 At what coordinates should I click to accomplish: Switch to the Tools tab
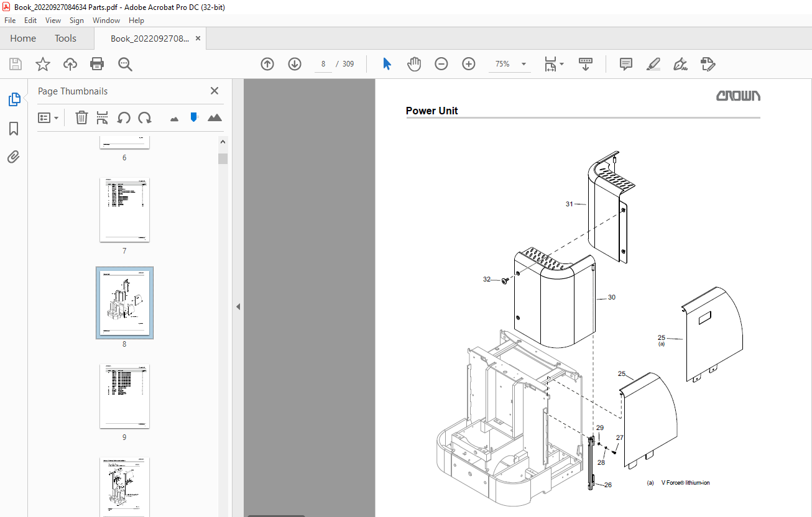(65, 39)
